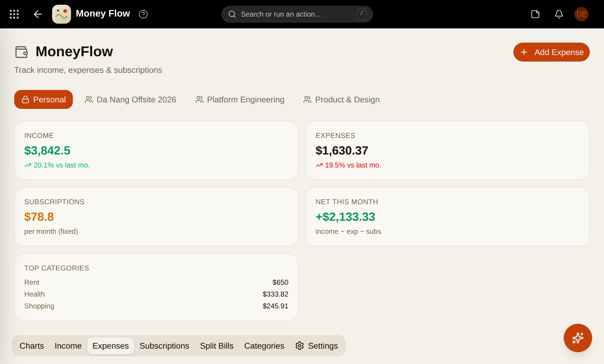Open the DE user avatar menu
This screenshot has height=364, width=604.
(581, 14)
